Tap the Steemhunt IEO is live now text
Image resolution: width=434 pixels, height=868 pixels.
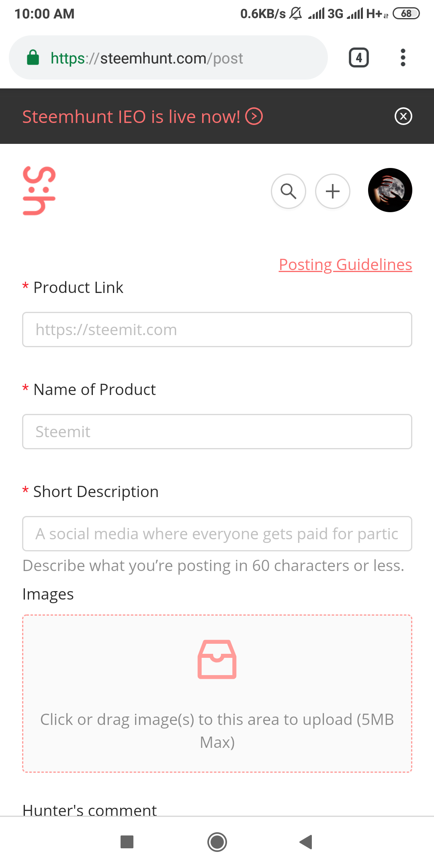(131, 117)
